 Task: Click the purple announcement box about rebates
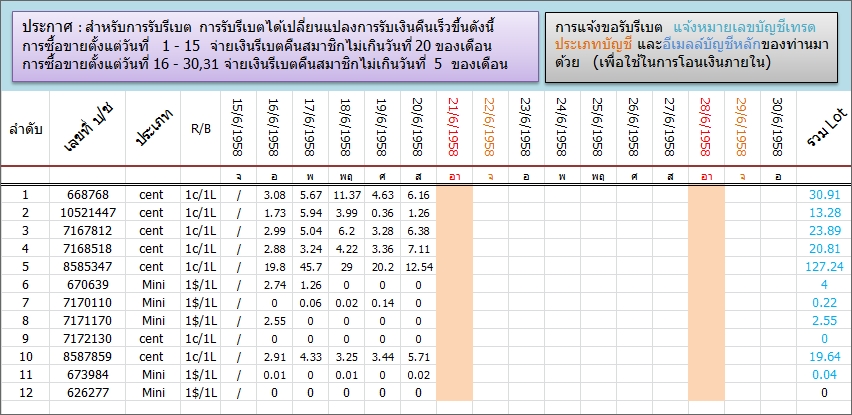pyautogui.click(x=275, y=47)
